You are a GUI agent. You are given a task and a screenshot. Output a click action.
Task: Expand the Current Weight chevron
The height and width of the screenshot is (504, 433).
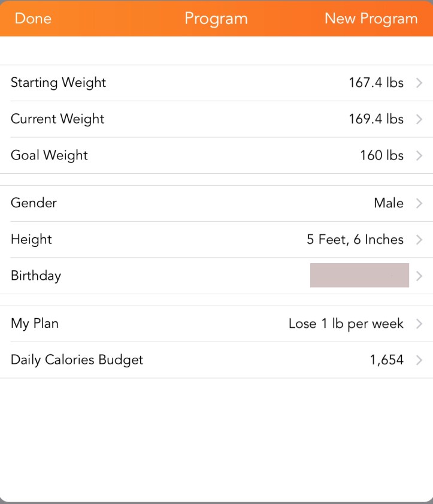(419, 119)
